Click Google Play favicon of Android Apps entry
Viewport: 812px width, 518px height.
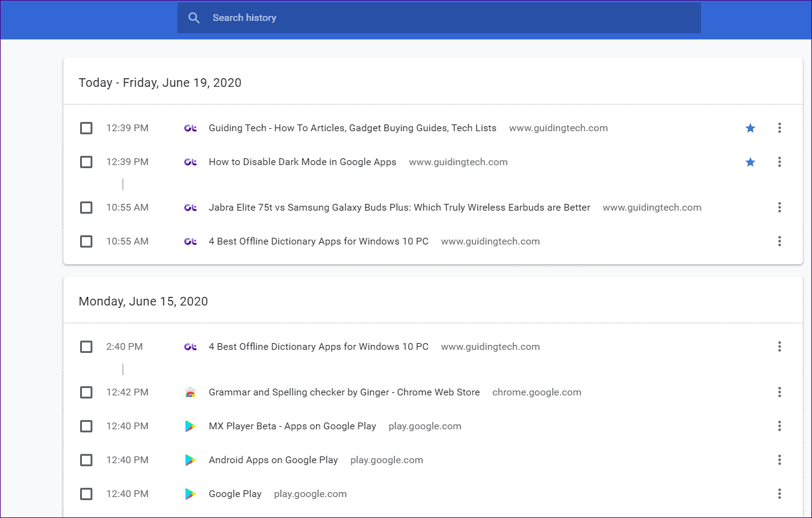pyautogui.click(x=190, y=460)
